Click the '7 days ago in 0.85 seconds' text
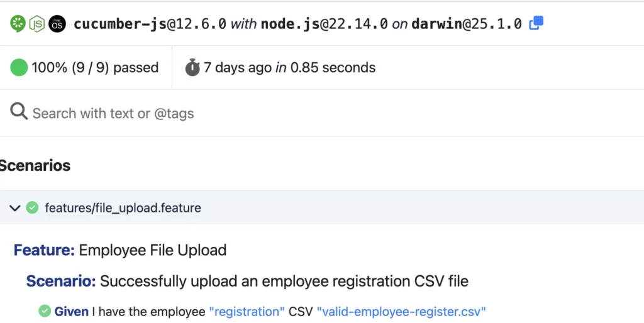 point(289,67)
